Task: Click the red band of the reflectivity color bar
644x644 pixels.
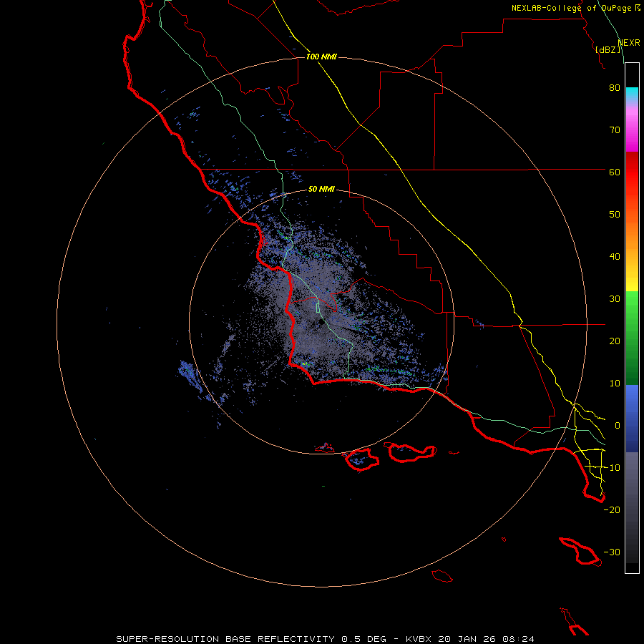Action: [632, 177]
